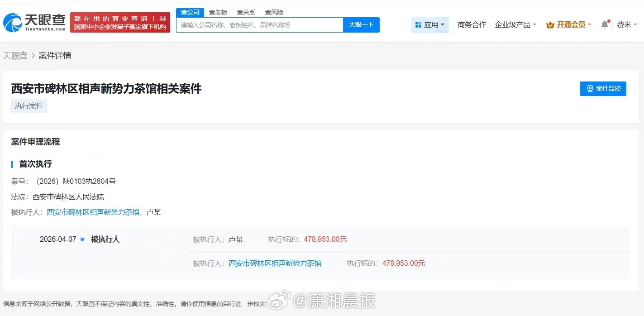Screen dimensions: 644x316
Task: Click the blue timeline dot beside 2026-04-07
Action: tap(82, 239)
